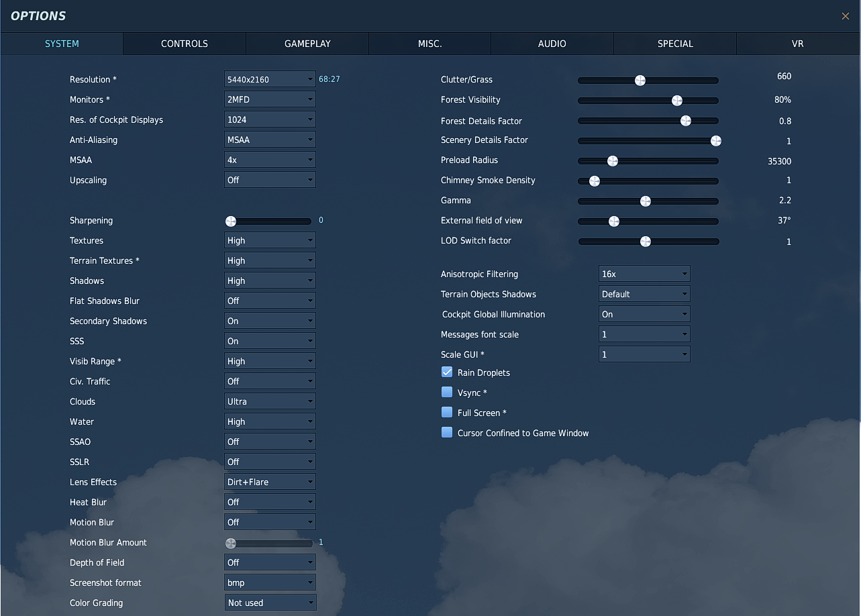
Task: Toggle Cursor Confined to Game Window
Action: [x=447, y=433]
